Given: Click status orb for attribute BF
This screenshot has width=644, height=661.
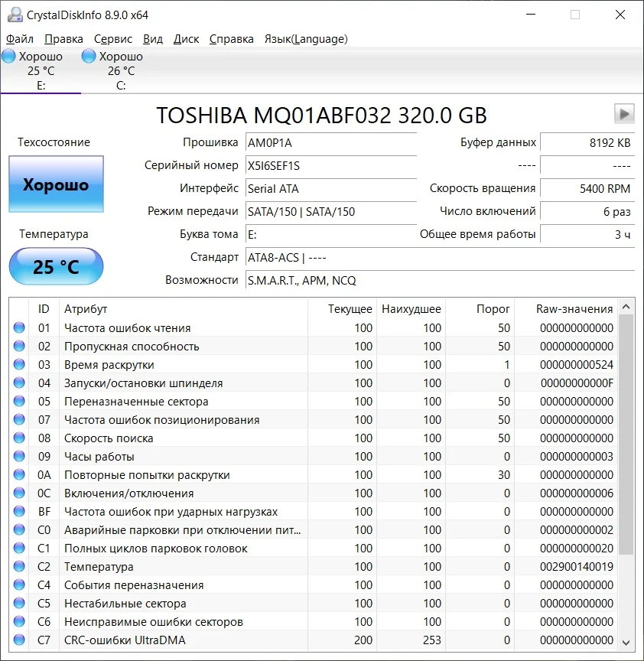Looking at the screenshot, I should (x=19, y=511).
